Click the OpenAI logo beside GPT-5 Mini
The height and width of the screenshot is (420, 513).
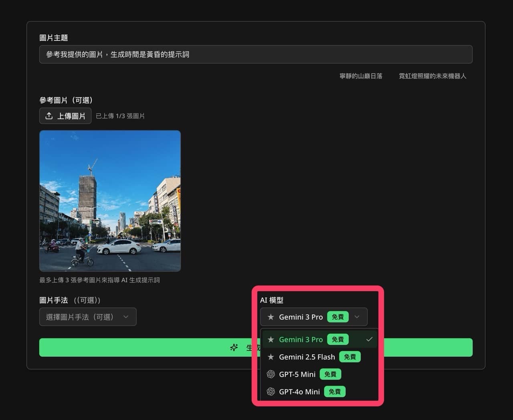pyautogui.click(x=271, y=374)
